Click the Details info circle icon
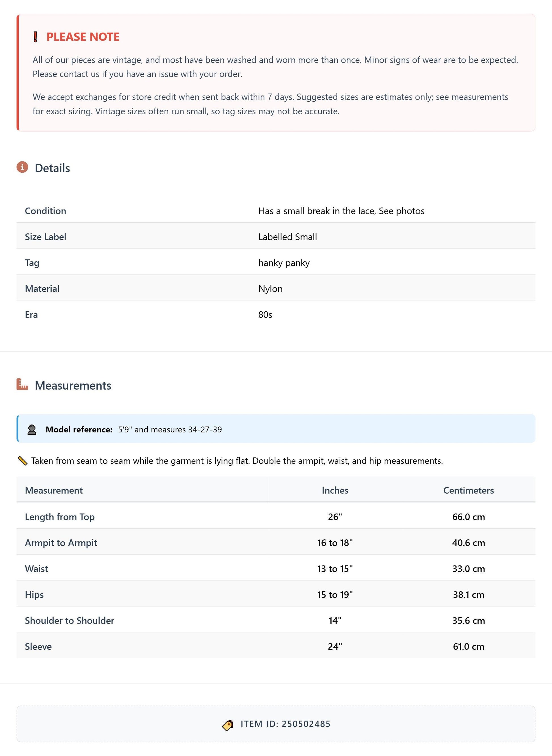Image resolution: width=552 pixels, height=756 pixels. tap(22, 167)
